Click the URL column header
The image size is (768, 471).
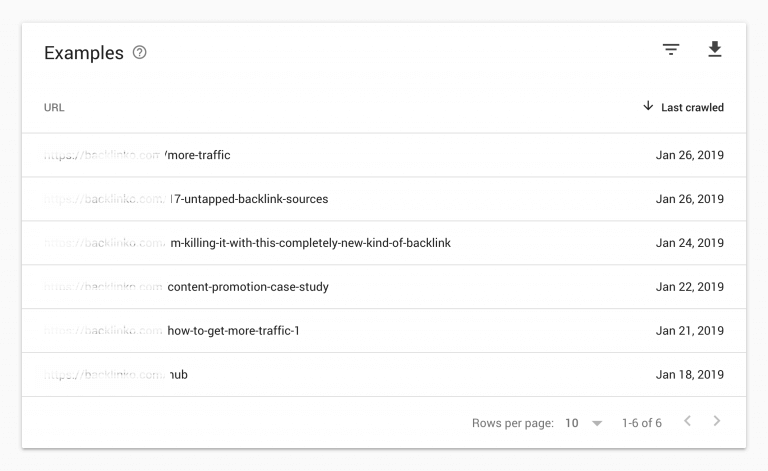click(x=54, y=108)
